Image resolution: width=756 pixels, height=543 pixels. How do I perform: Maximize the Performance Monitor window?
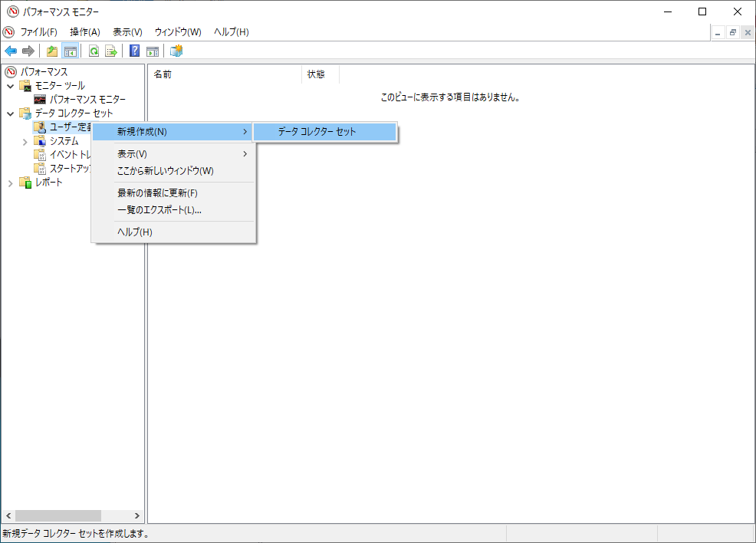pyautogui.click(x=702, y=12)
